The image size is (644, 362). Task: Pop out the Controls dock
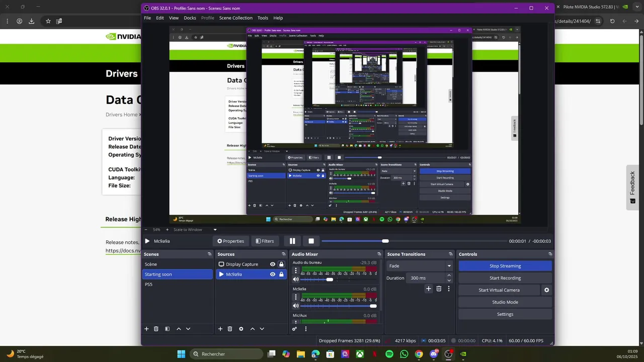coord(550,254)
